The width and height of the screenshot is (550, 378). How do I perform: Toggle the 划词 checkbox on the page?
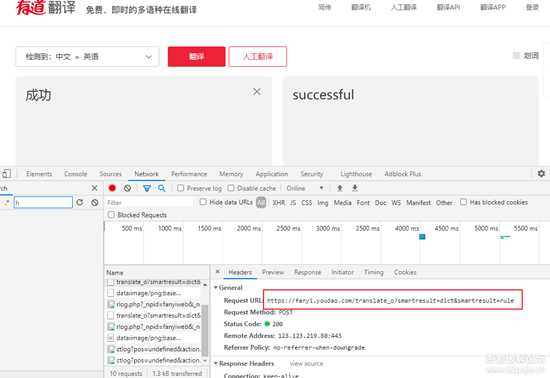coord(516,55)
